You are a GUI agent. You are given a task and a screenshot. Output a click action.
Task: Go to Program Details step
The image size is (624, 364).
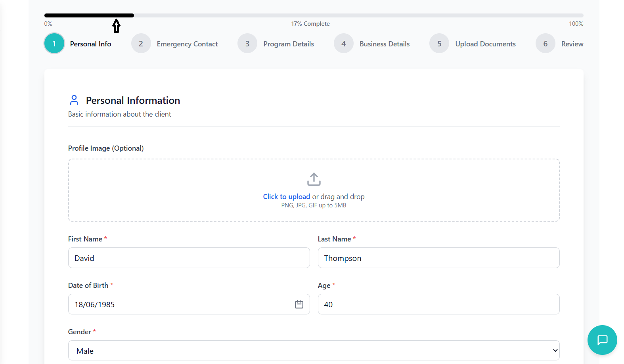tap(289, 44)
